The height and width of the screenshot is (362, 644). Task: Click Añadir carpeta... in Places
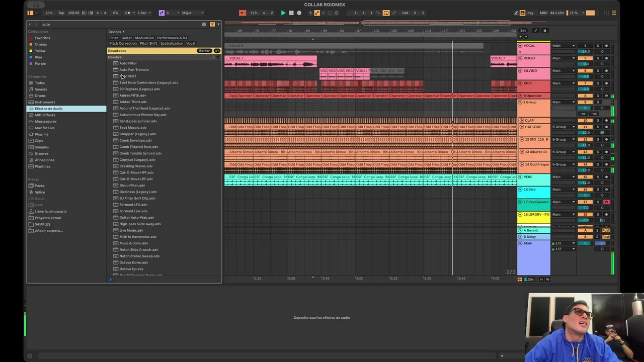[x=48, y=231]
